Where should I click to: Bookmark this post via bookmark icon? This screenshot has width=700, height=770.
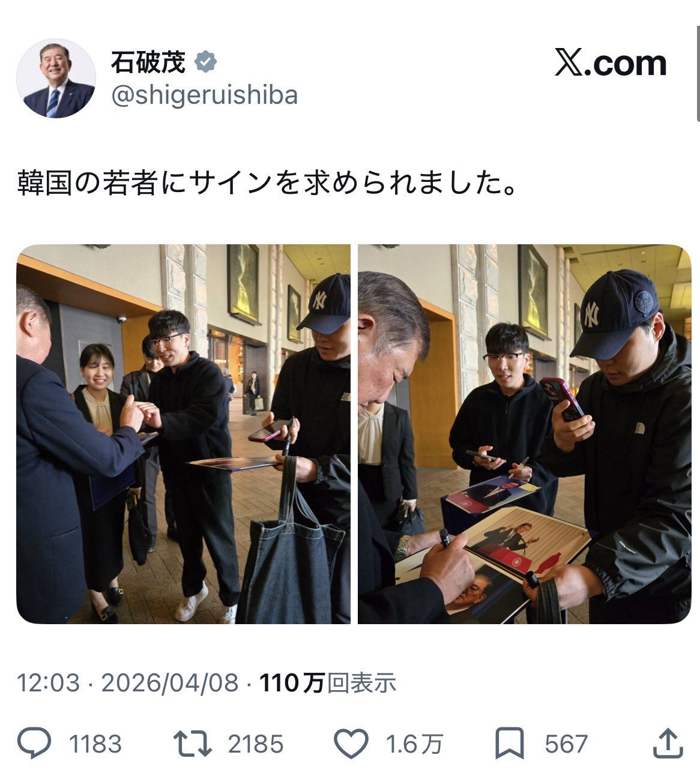[x=509, y=743]
